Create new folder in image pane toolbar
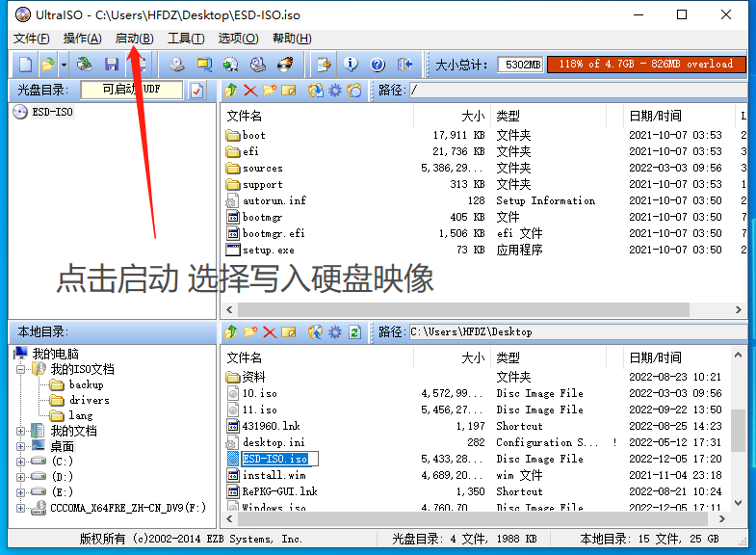756x555 pixels. pos(270,91)
